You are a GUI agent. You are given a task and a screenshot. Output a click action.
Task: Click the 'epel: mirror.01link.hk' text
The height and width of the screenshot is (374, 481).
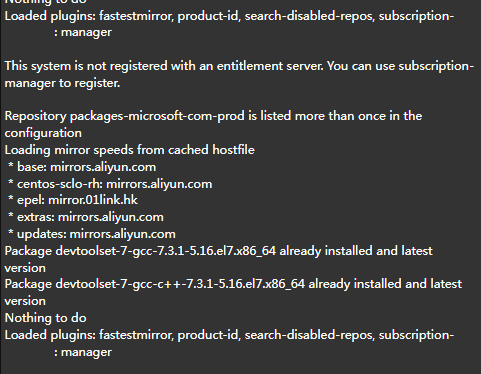point(77,200)
